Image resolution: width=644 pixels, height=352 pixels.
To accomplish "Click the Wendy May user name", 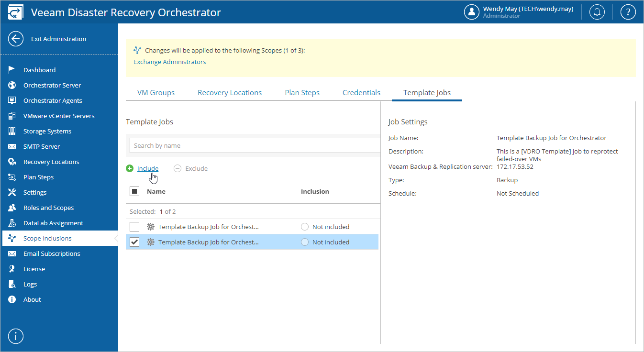I will (x=528, y=9).
